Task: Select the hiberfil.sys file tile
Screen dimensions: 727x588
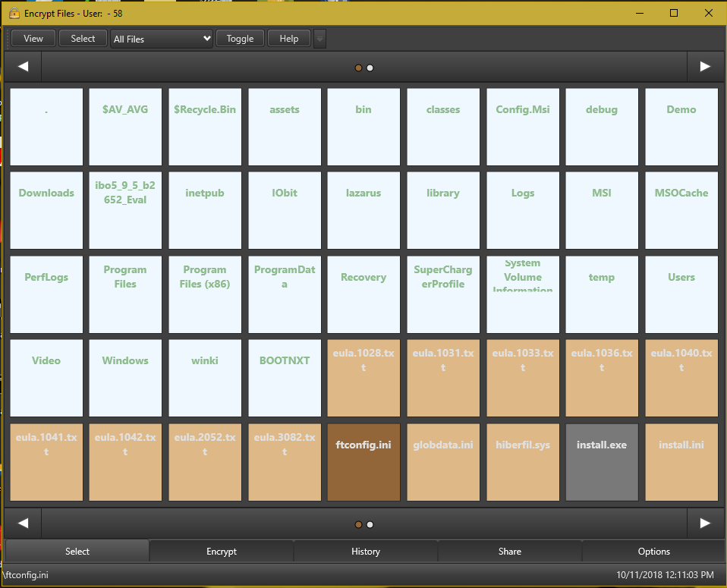Action: [523, 462]
